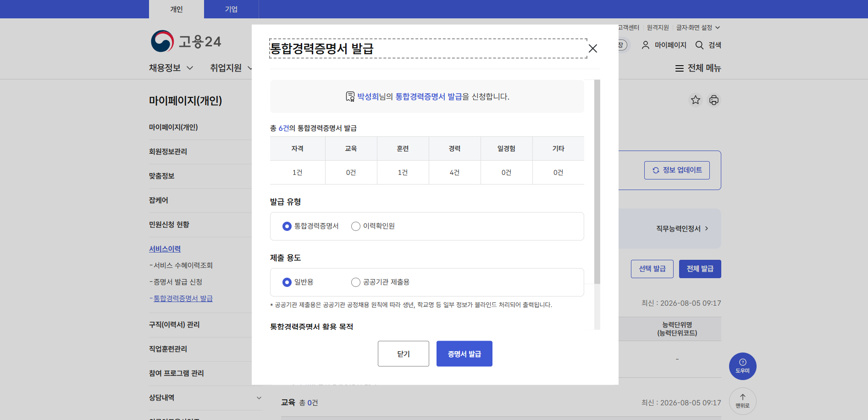This screenshot has width=868, height=420.
Task: Click 전체 발급 button
Action: pyautogui.click(x=700, y=269)
